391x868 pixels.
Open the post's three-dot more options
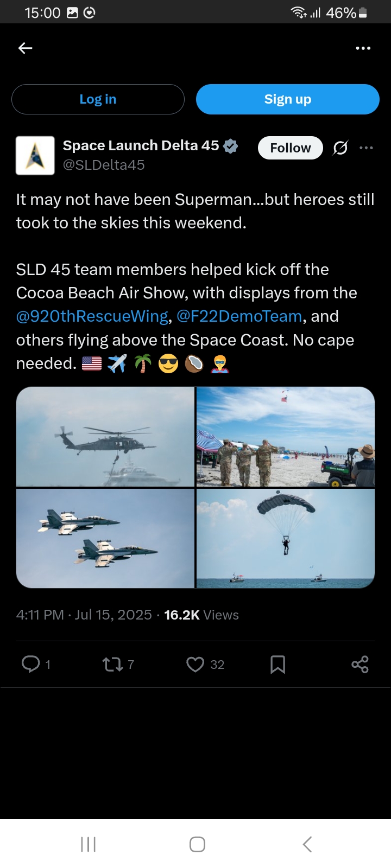(367, 148)
